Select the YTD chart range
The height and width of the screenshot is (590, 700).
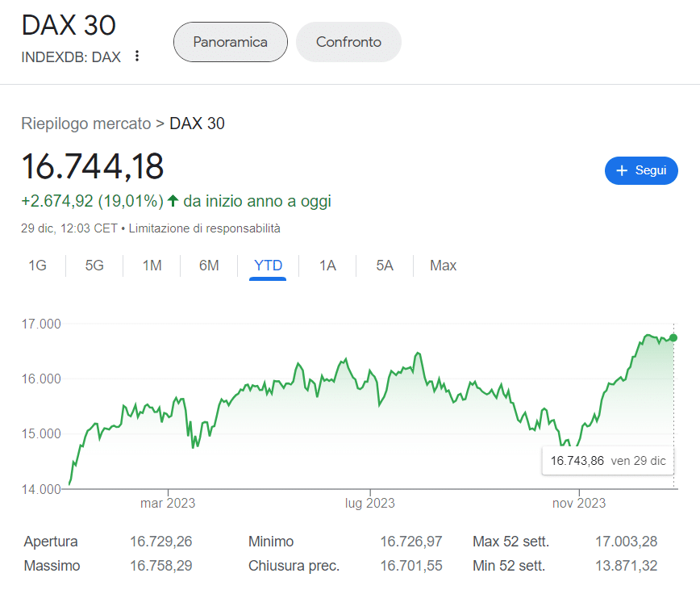click(268, 266)
